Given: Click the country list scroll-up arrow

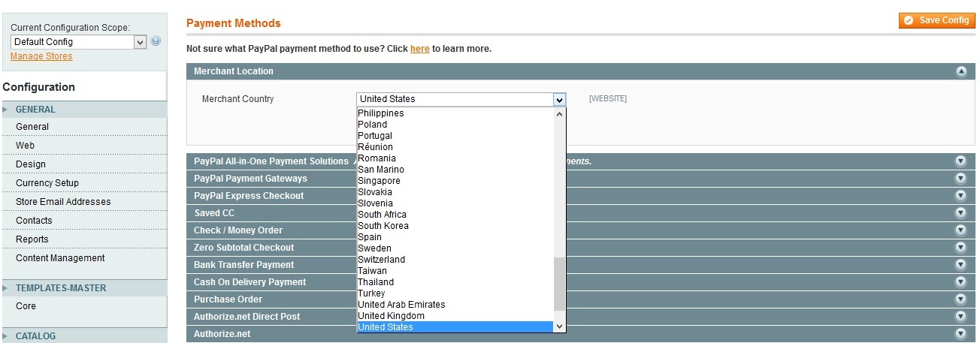Looking at the screenshot, I should pos(559,115).
